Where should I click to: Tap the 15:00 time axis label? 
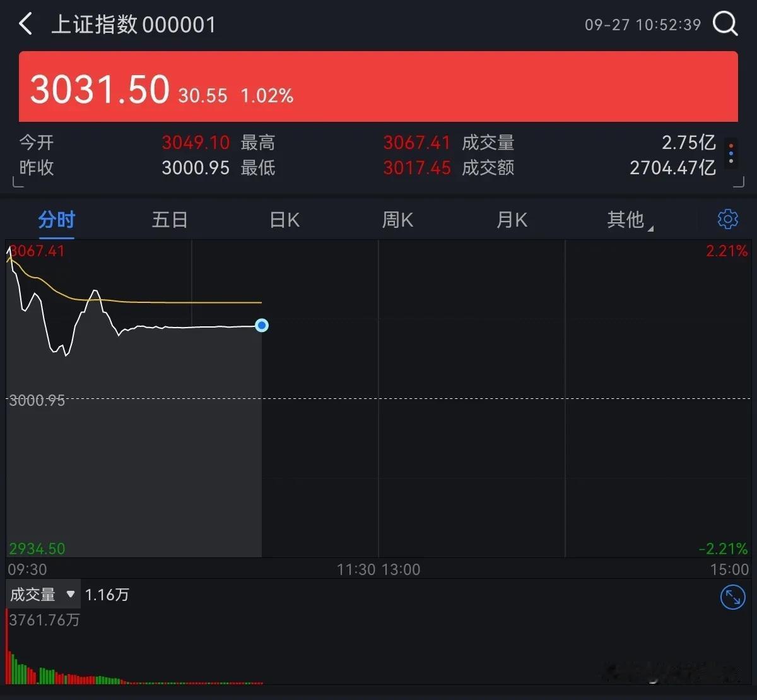[x=729, y=569]
